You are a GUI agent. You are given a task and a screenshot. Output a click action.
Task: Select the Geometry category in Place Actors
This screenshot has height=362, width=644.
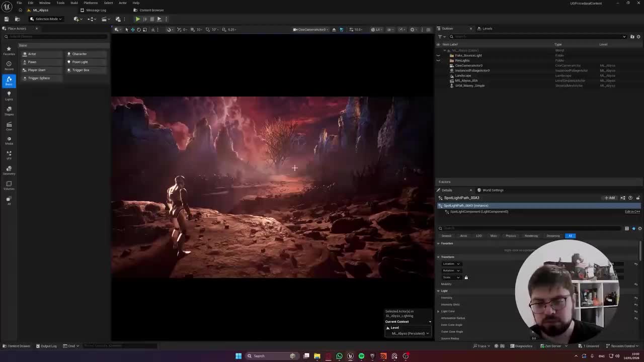click(x=9, y=170)
